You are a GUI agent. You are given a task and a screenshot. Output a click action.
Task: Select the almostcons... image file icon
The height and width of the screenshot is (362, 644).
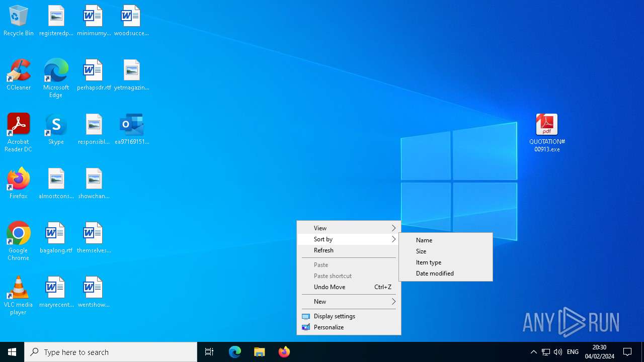[x=56, y=184]
